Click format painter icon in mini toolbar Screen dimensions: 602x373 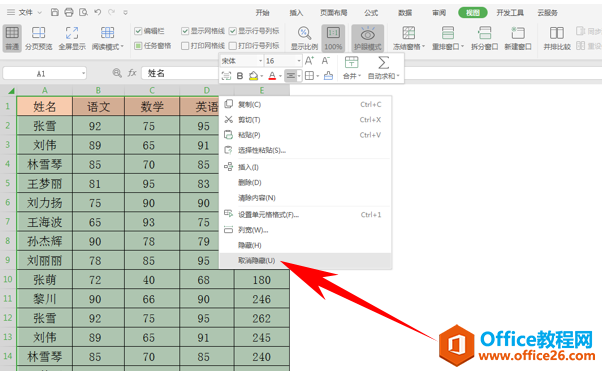328,76
